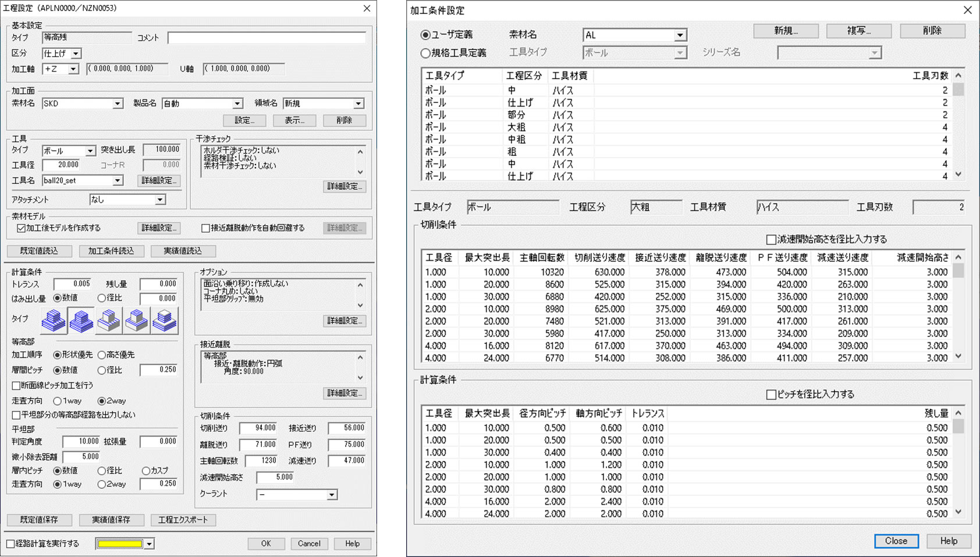Enable ピッチを径比入力する checkbox
This screenshot has height=557, width=980.
click(771, 395)
